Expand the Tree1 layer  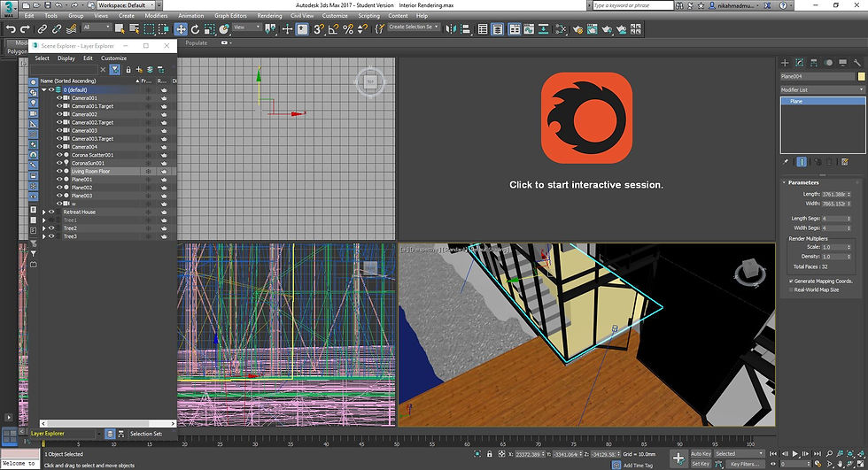pyautogui.click(x=44, y=220)
